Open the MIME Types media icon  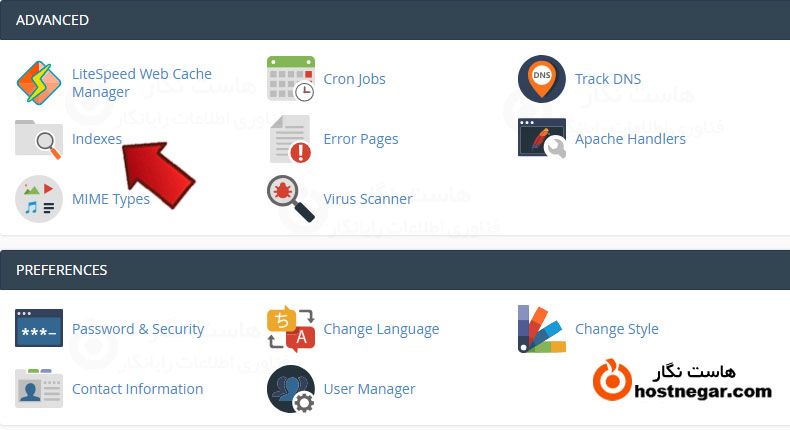40,198
